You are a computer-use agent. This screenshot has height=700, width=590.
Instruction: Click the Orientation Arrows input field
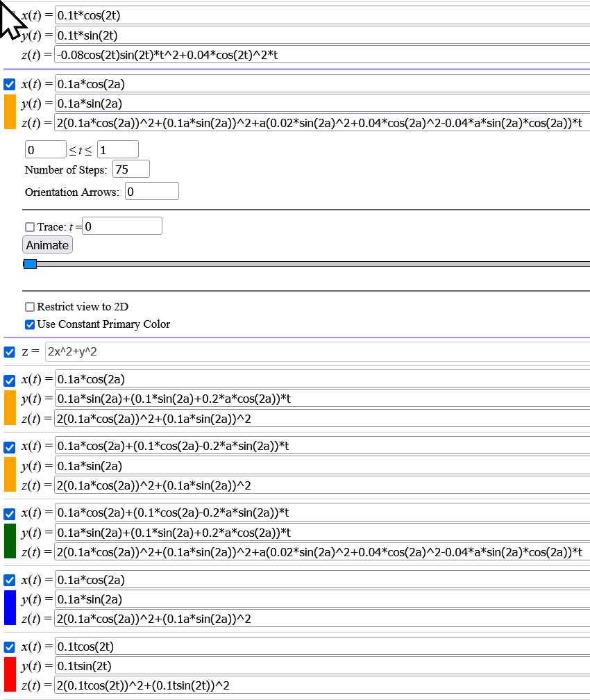(151, 192)
